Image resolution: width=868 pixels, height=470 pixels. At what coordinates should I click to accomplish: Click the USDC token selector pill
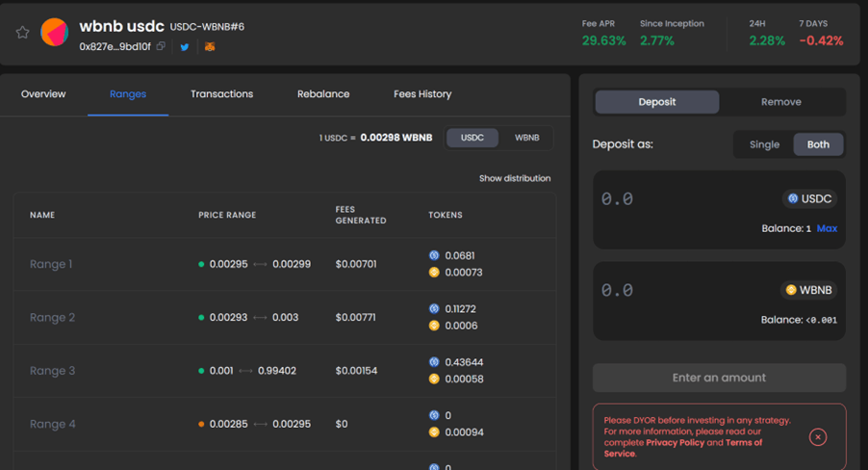coord(809,198)
